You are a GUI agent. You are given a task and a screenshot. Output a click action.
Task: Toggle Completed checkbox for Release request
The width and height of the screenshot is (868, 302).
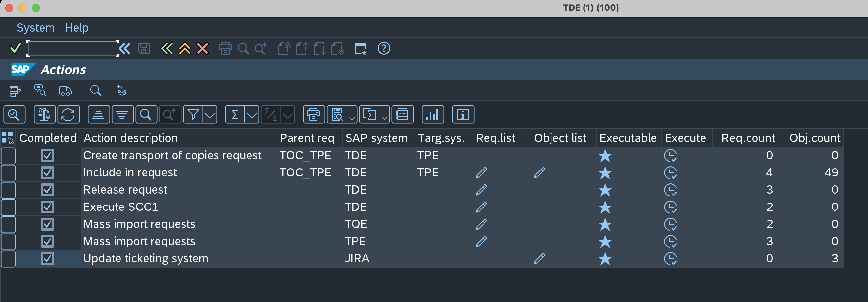tap(48, 190)
